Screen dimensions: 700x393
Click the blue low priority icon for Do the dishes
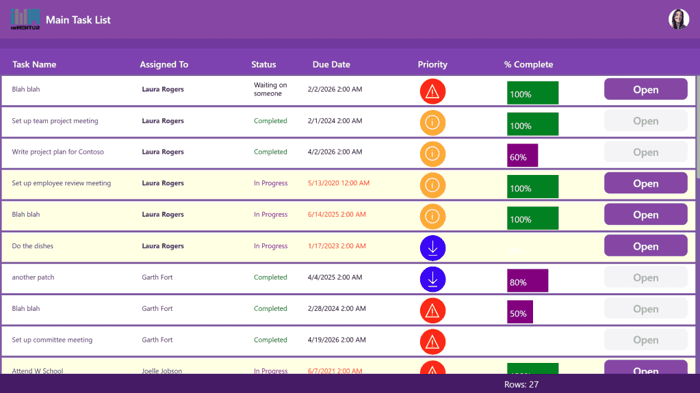click(x=432, y=248)
